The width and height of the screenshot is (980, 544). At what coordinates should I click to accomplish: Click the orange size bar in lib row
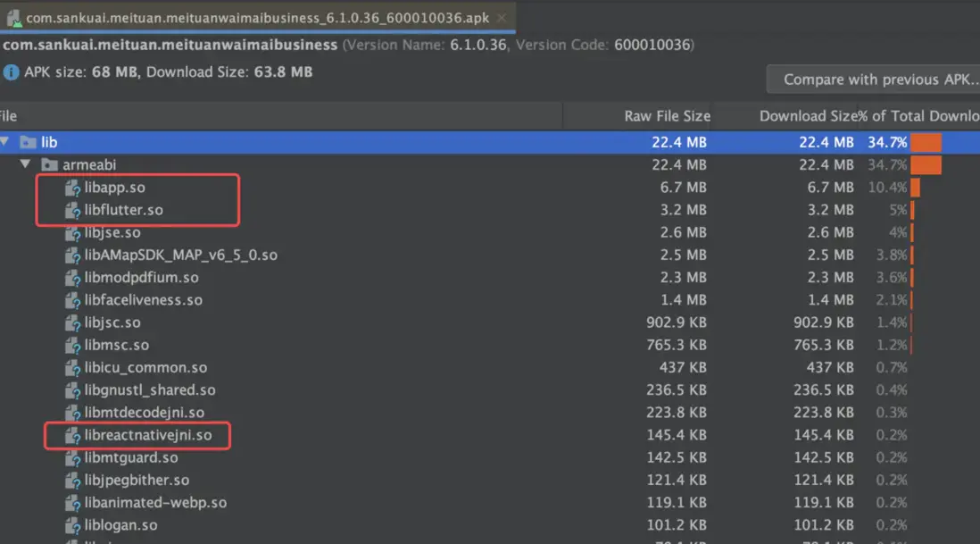coord(926,143)
